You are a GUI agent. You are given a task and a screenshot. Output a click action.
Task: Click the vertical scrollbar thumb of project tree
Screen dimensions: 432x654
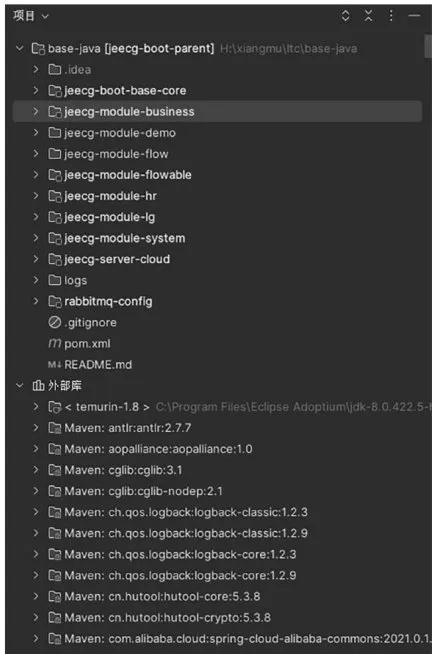point(427,47)
